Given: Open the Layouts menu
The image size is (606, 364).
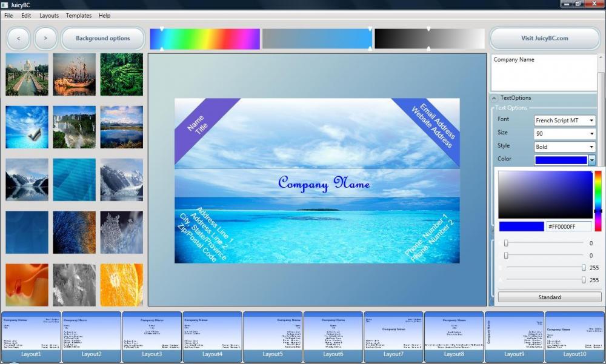Looking at the screenshot, I should [x=48, y=15].
